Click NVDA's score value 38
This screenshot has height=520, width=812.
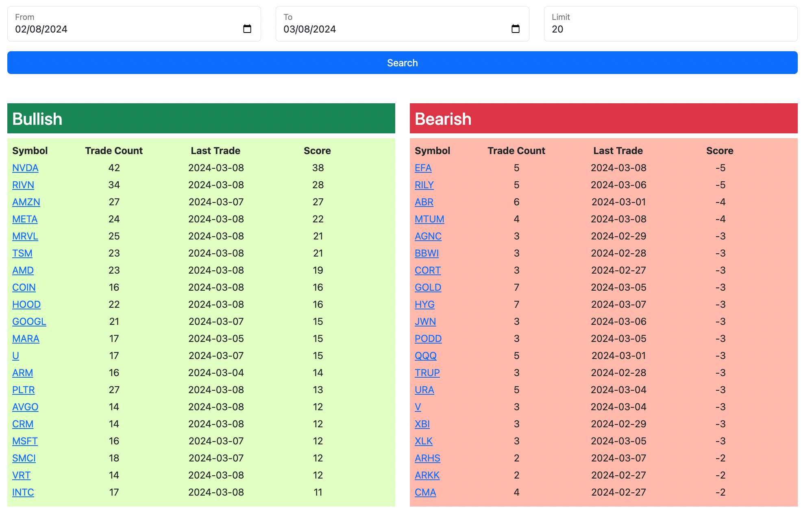tap(318, 168)
